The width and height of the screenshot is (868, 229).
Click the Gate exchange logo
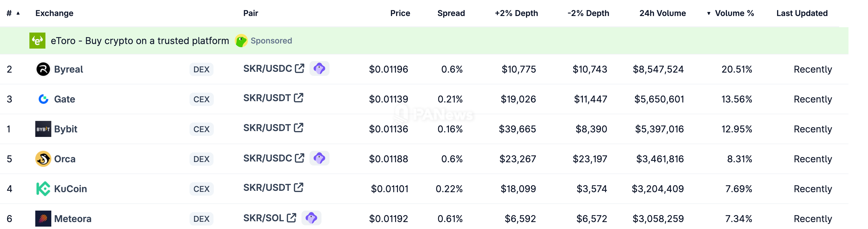point(43,99)
